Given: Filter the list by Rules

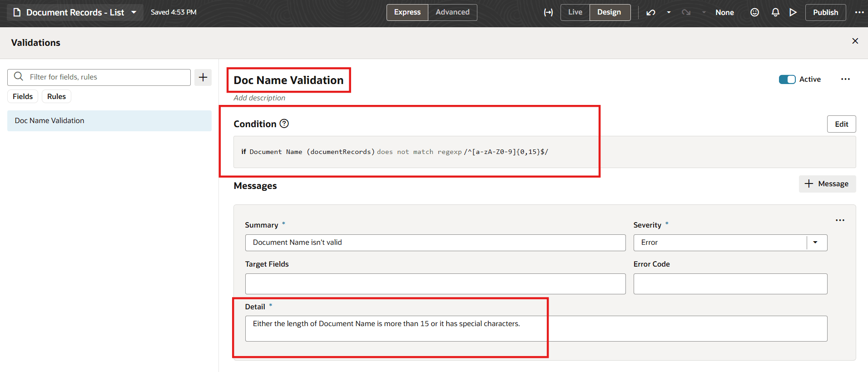Looking at the screenshot, I should pyautogui.click(x=56, y=96).
